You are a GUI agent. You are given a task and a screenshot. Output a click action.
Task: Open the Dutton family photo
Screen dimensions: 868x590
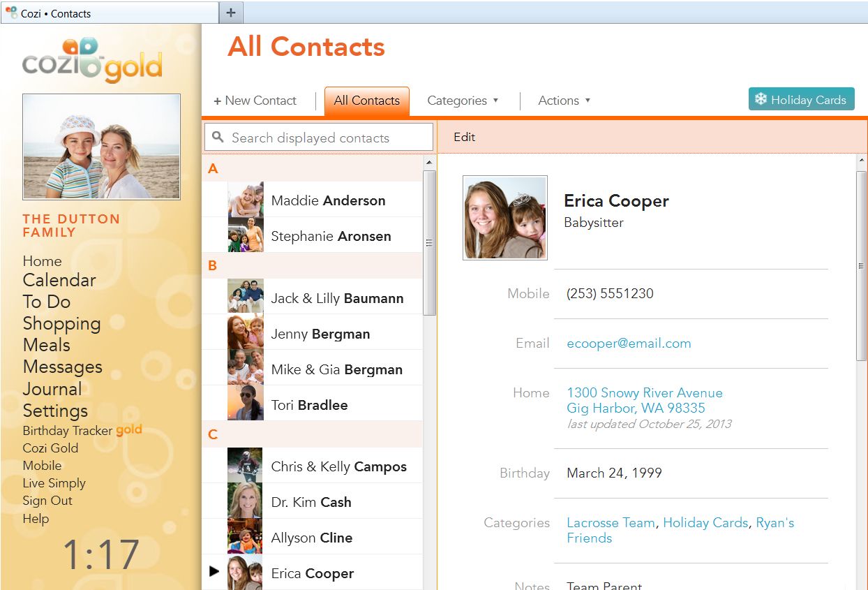click(101, 147)
